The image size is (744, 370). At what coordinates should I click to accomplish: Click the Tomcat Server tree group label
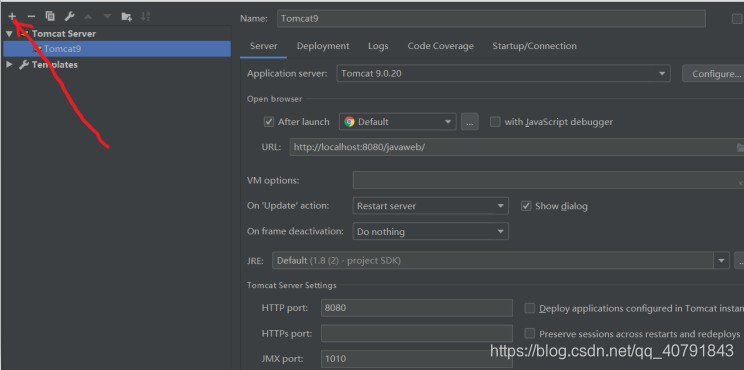pyautogui.click(x=64, y=34)
